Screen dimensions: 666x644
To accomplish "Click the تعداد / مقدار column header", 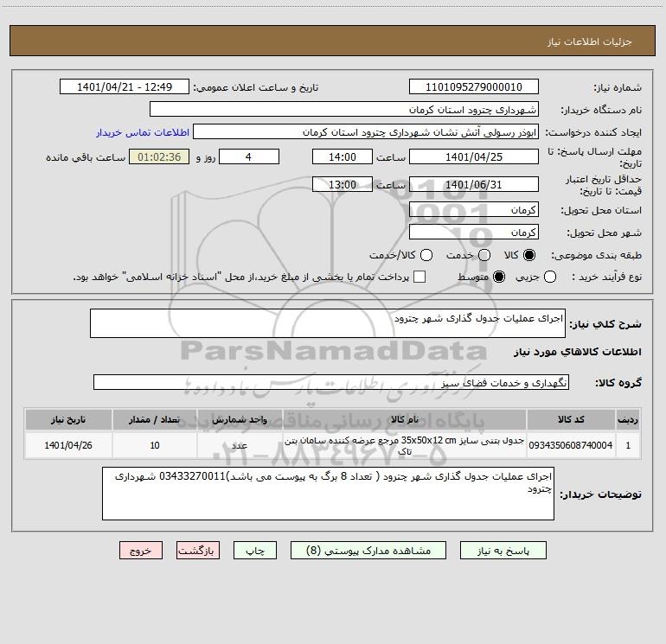I will pyautogui.click(x=155, y=420).
